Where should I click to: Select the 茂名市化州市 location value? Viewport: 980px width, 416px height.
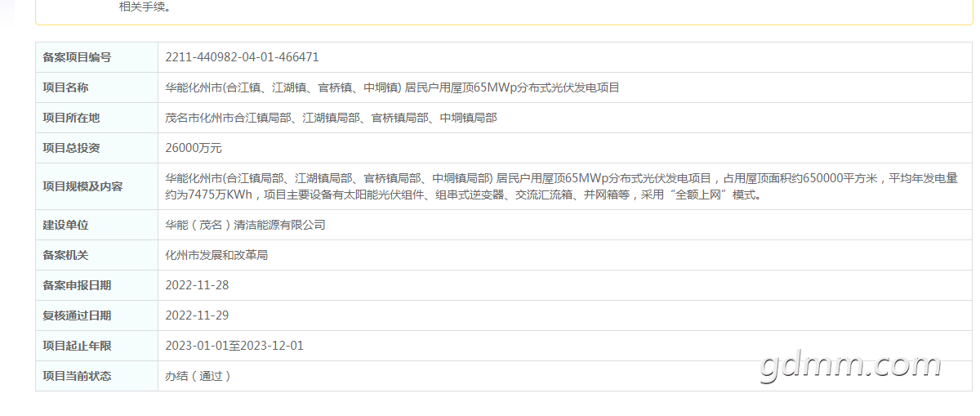pyautogui.click(x=331, y=118)
